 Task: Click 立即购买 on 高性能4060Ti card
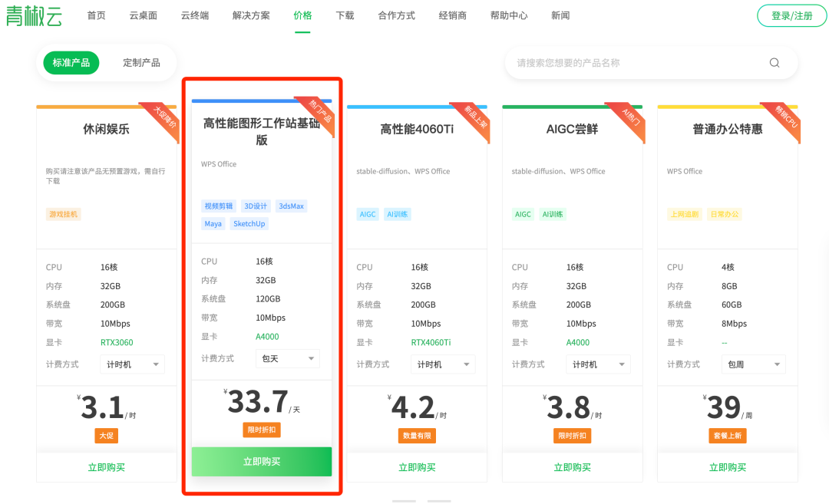pyautogui.click(x=417, y=467)
